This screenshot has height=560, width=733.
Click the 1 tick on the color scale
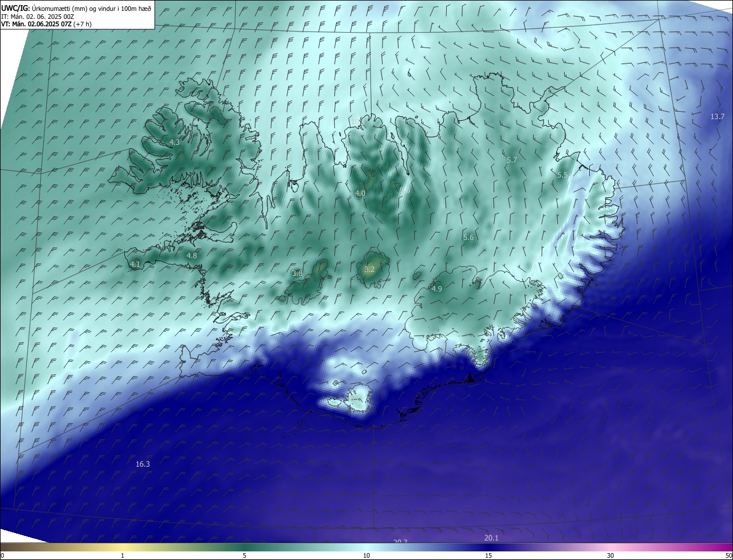tap(123, 555)
